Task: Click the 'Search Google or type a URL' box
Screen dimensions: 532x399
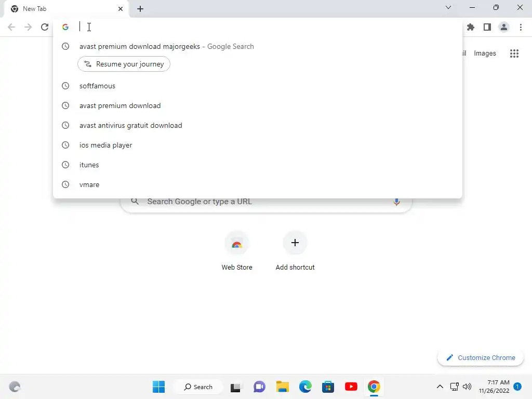Action: coord(267,202)
